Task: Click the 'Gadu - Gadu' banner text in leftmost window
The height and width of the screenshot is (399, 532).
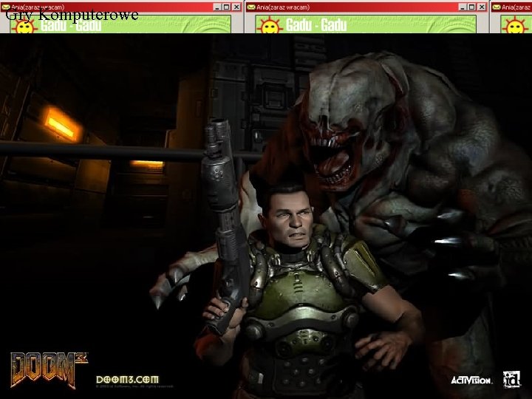Action: click(x=71, y=25)
